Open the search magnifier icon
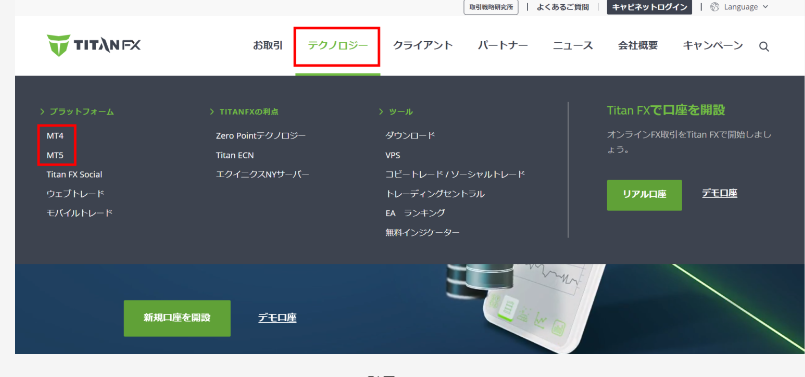805x377 pixels. pos(764,47)
